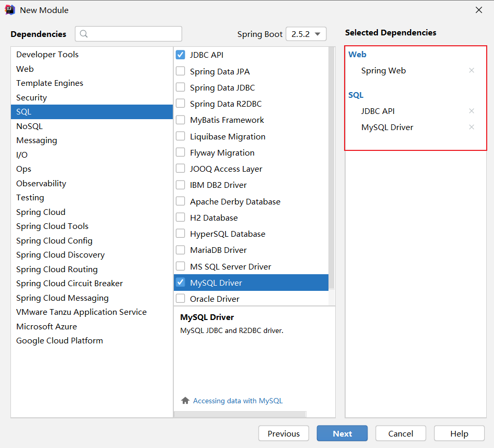Open the Spring Boot version dropdown

click(x=306, y=34)
